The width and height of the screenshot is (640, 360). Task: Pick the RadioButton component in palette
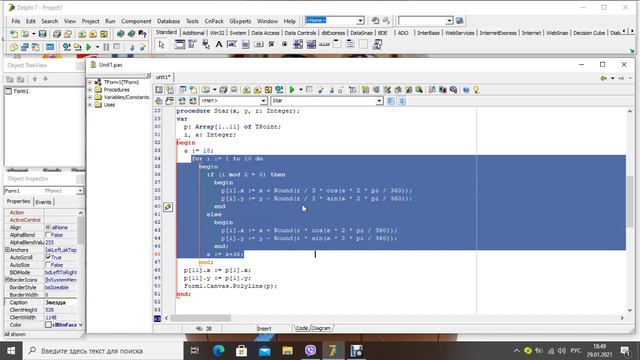click(284, 44)
